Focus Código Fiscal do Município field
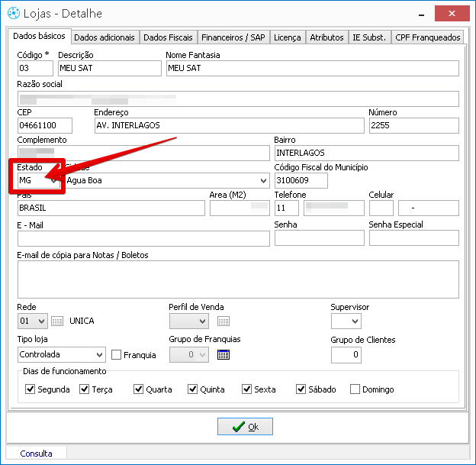Screen dimensions: 476x465 301,180
